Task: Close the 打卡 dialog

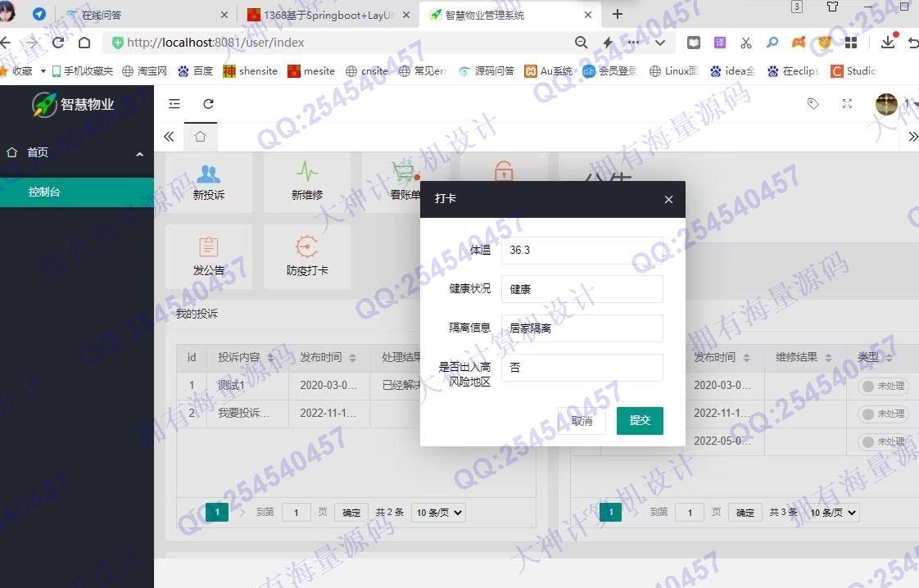Action: (x=668, y=199)
